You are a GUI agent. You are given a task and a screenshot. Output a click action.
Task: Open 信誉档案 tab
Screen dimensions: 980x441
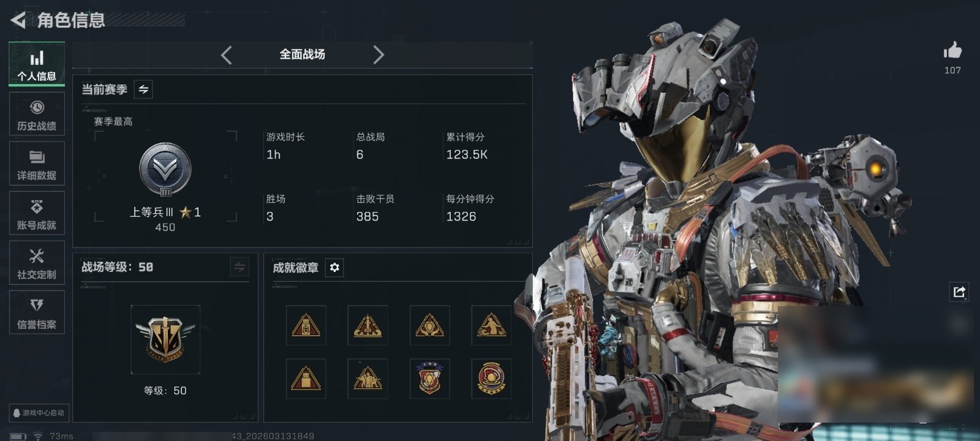pyautogui.click(x=37, y=312)
